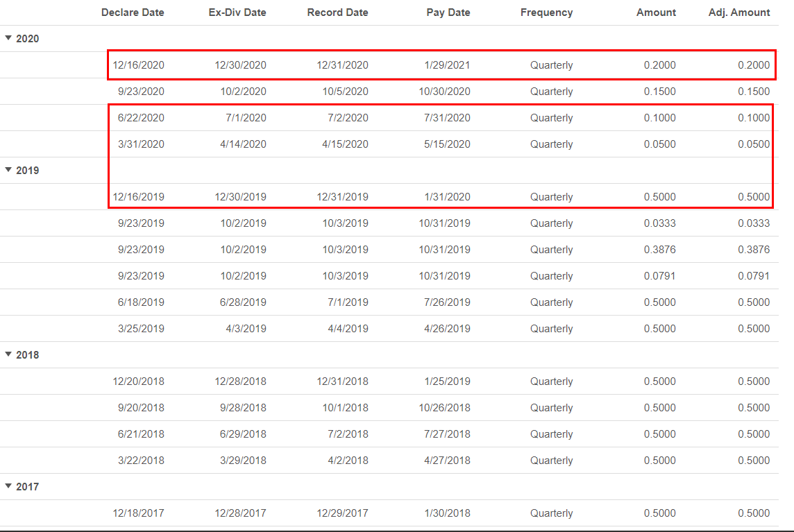Click declare date 3/31/2020
This screenshot has height=532, width=794.
click(142, 144)
